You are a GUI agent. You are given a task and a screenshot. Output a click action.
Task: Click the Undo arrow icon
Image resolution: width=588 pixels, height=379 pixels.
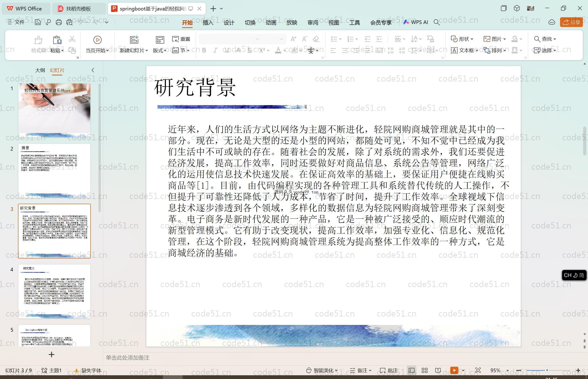(80, 22)
